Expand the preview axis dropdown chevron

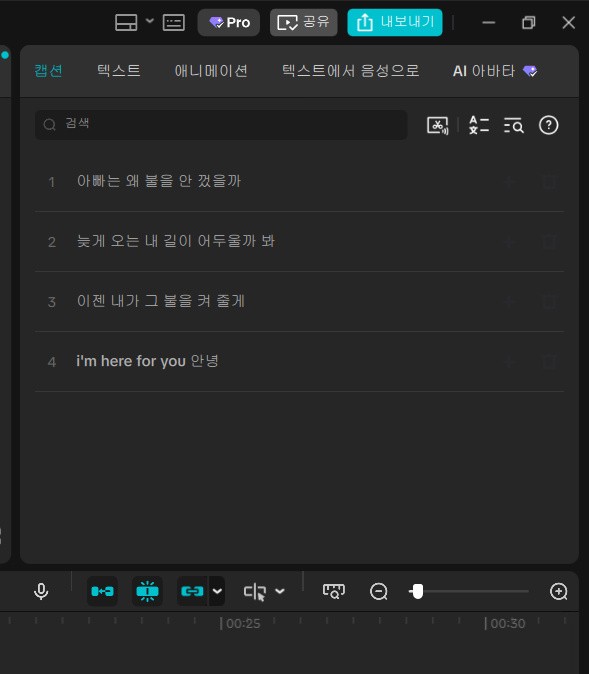pyautogui.click(x=279, y=591)
